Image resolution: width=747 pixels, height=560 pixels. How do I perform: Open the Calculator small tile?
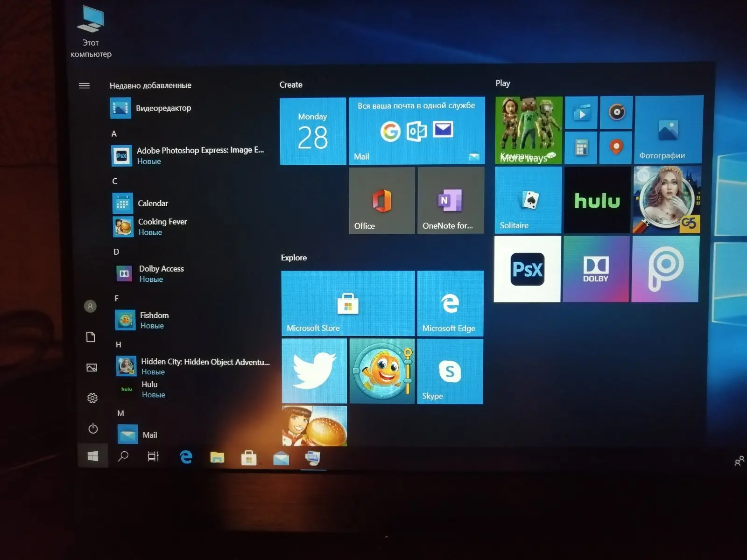click(x=581, y=147)
